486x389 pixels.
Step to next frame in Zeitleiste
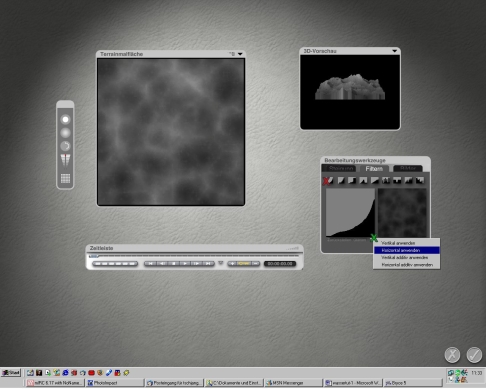tap(196, 263)
